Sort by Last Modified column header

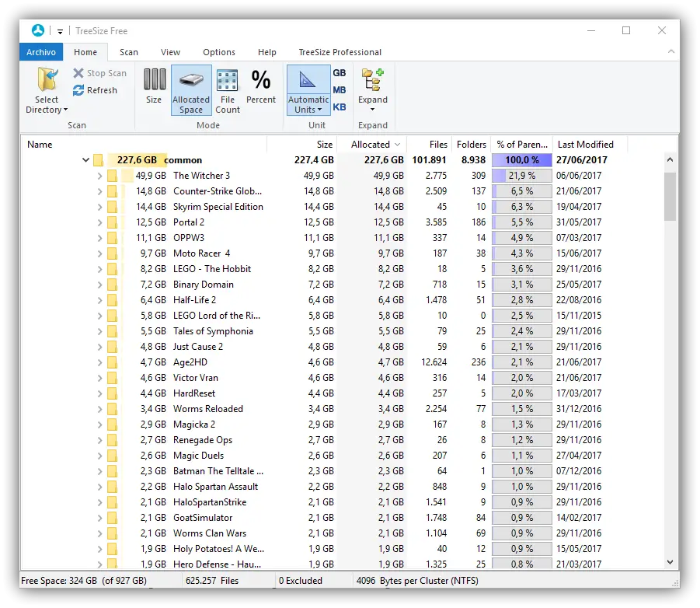point(590,145)
